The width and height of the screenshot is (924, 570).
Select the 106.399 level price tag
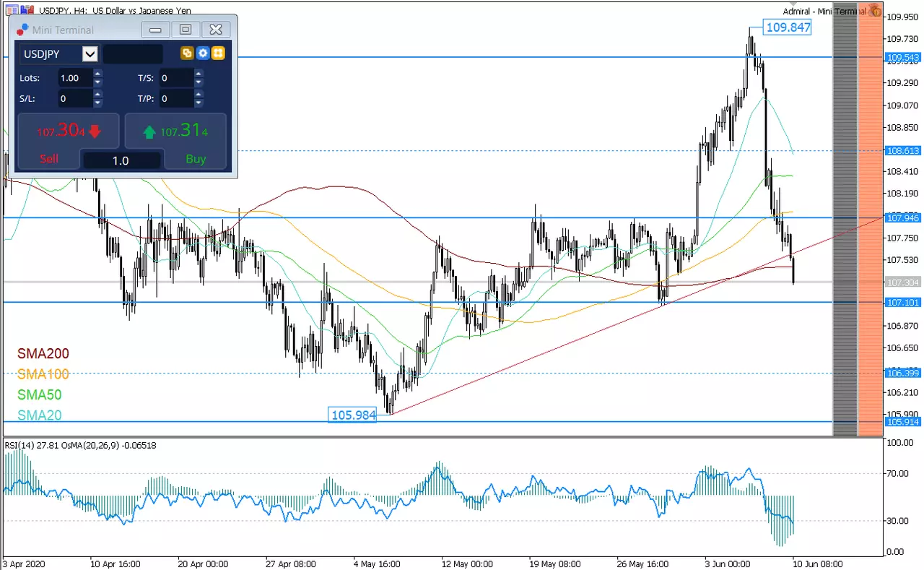[x=902, y=373]
